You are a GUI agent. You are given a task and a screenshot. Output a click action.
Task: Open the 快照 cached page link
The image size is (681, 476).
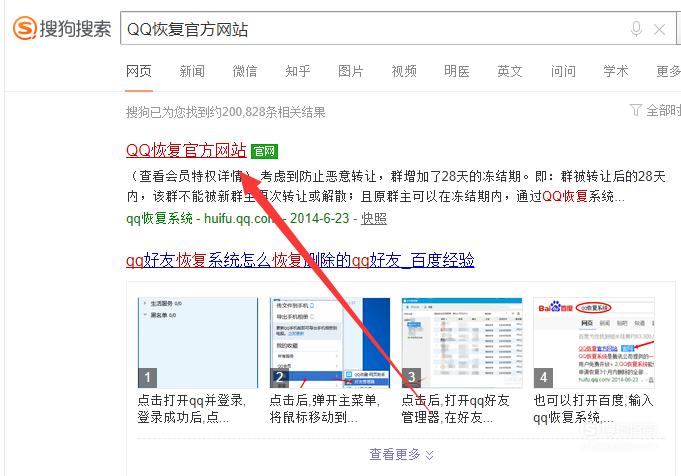pyautogui.click(x=374, y=218)
